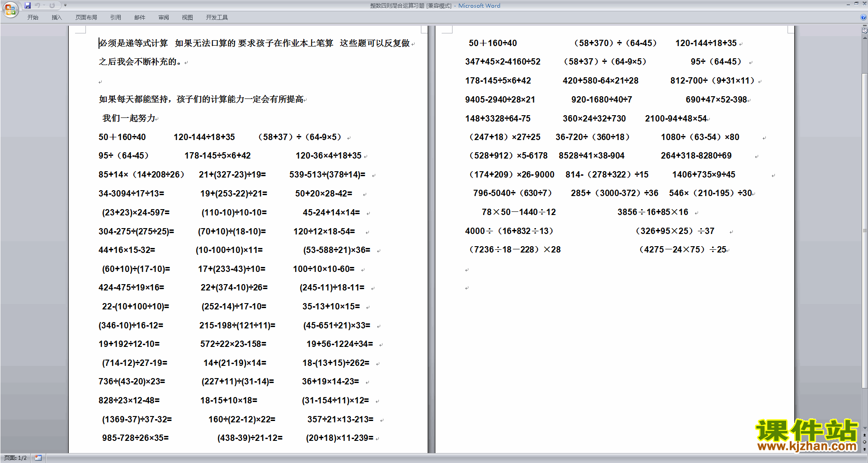This screenshot has width=868, height=463.
Task: Restore down the Word window
Action: 856,4
